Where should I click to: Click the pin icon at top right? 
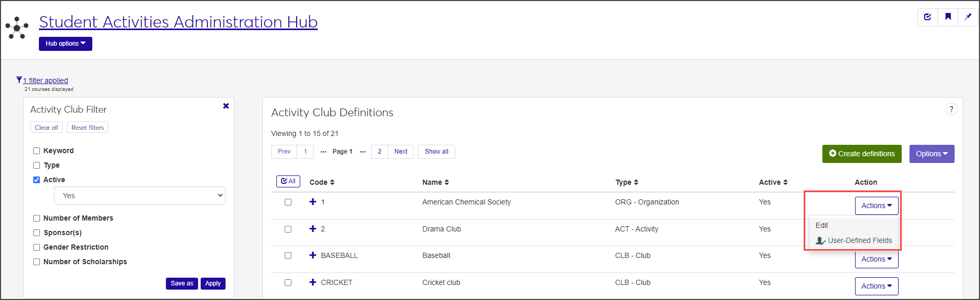(968, 17)
